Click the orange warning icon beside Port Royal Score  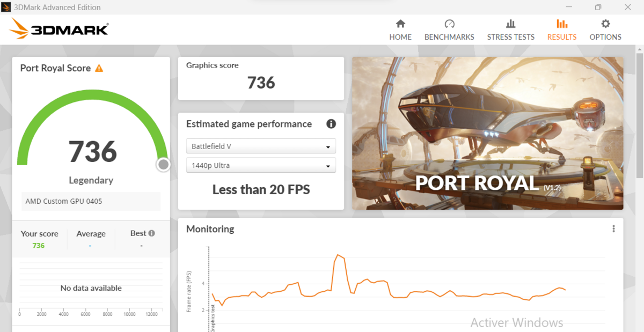pos(99,68)
